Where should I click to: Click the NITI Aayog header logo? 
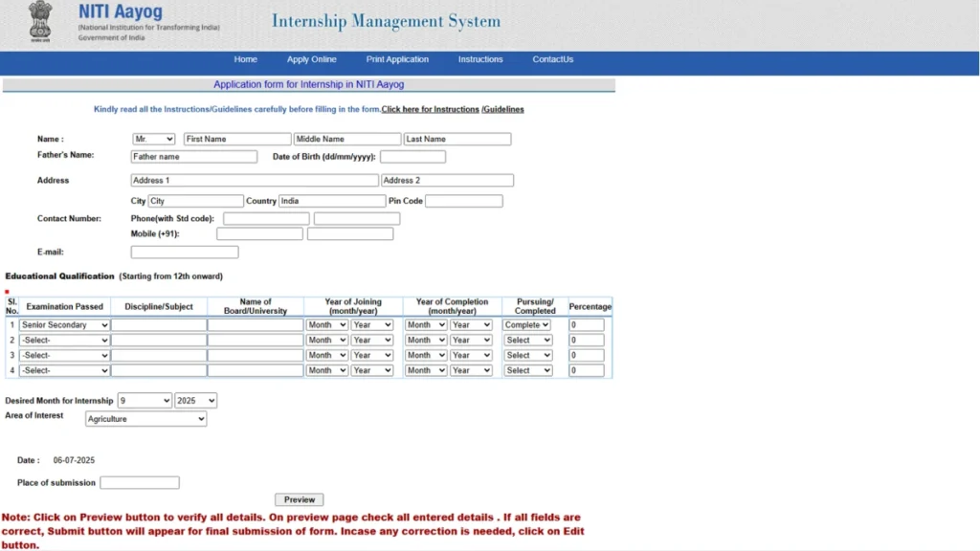[119, 12]
